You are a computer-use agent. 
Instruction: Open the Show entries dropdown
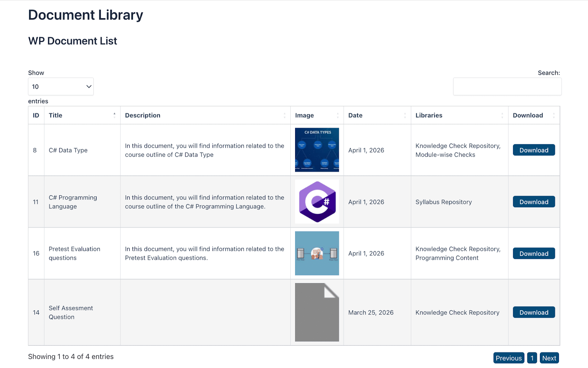pos(61,87)
